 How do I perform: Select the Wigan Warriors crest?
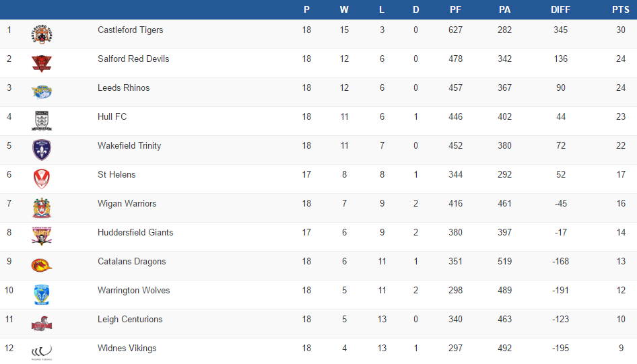(42, 208)
